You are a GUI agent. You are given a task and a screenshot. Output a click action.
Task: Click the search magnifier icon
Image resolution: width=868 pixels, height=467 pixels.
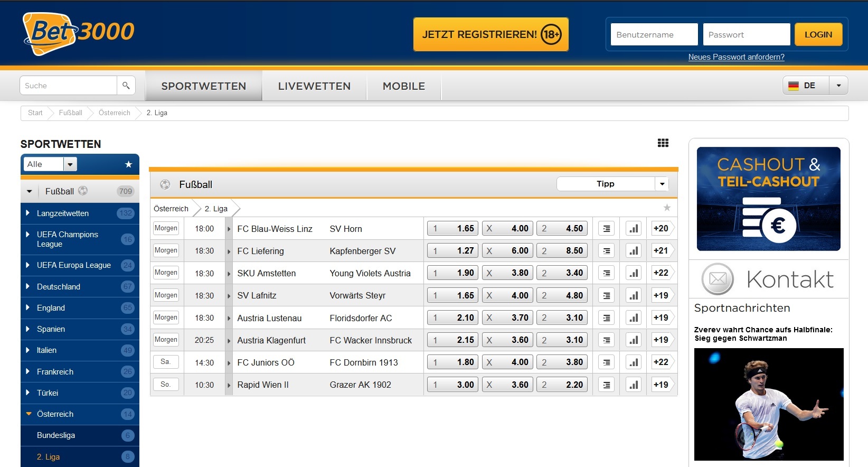click(126, 85)
